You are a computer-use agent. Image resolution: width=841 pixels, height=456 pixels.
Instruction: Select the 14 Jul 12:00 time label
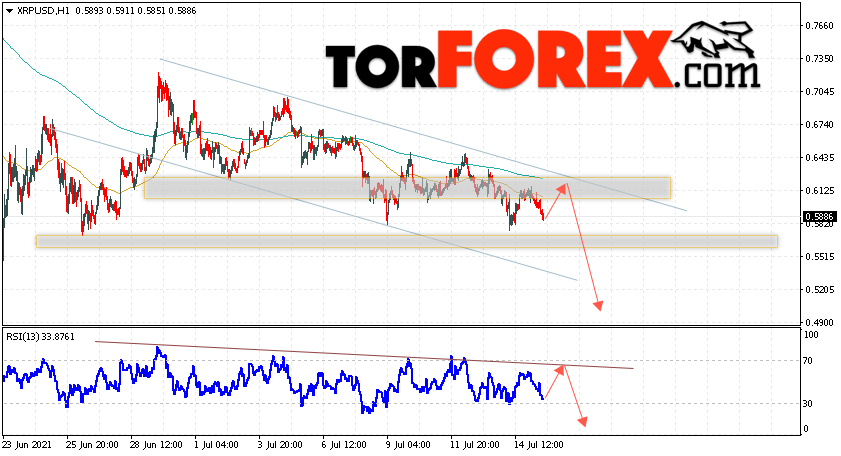click(x=539, y=445)
